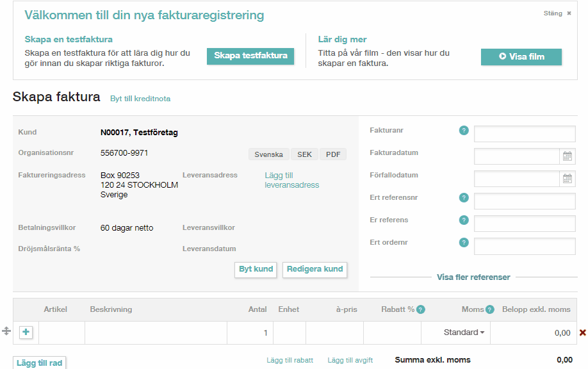Screen dimensions: 588x369
Task: Click help icon beside Er referens
Action: point(464,220)
